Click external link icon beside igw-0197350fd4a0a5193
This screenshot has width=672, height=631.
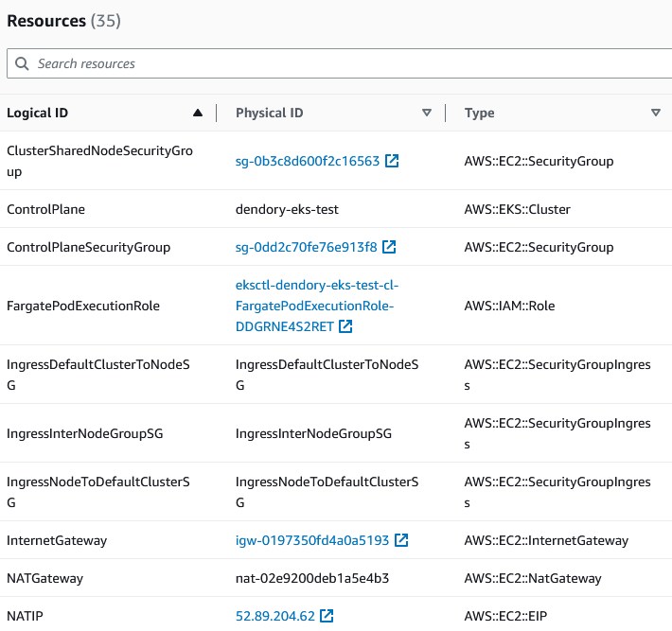click(x=401, y=540)
